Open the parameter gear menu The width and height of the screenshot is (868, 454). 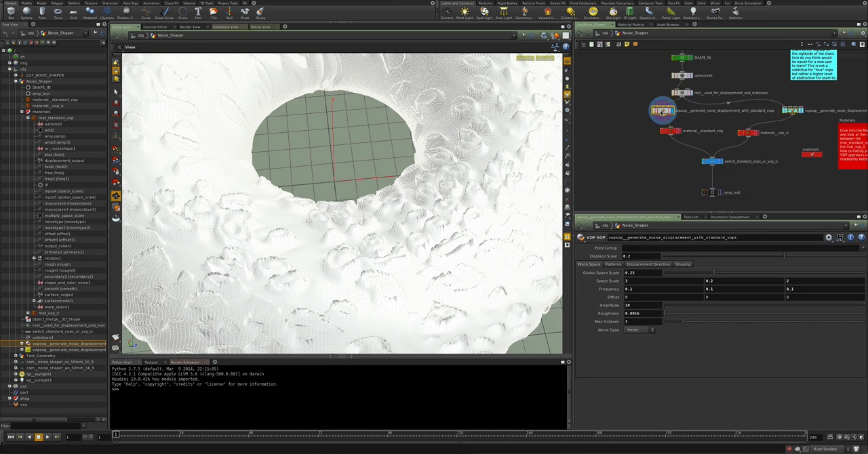(828, 238)
